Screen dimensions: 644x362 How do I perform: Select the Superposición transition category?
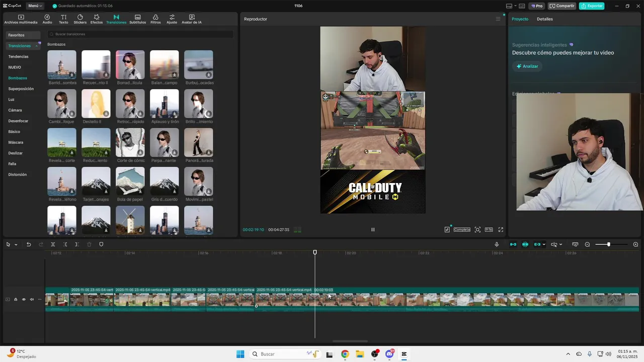[x=21, y=88]
